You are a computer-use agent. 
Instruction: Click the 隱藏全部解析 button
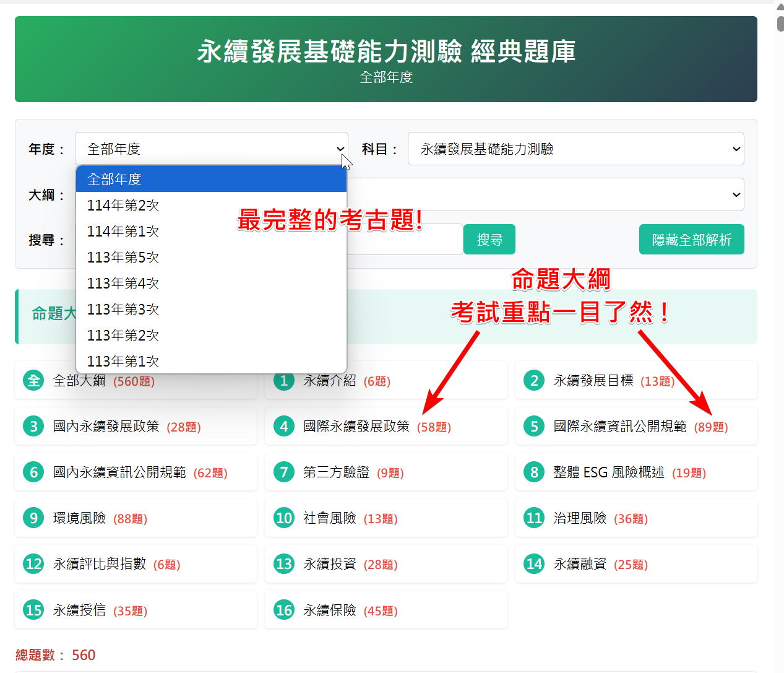point(691,240)
